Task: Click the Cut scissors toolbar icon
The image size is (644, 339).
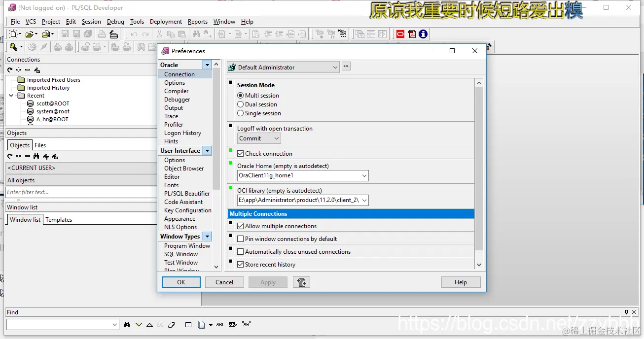Action: point(159,34)
